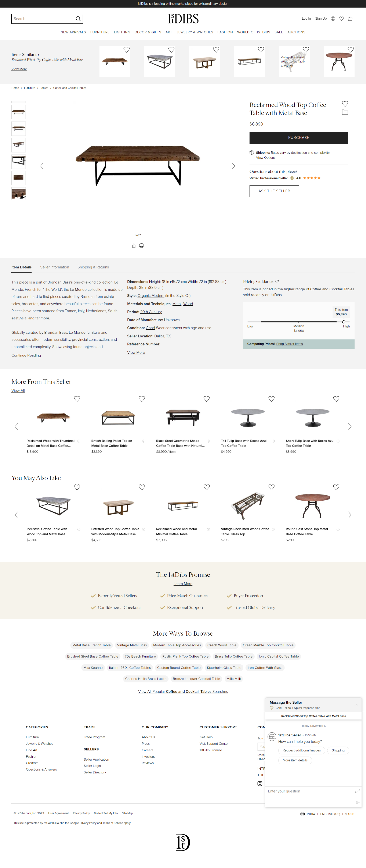The image size is (366, 868).
Task: Click the Enter your question chat field
Action: click(x=310, y=791)
